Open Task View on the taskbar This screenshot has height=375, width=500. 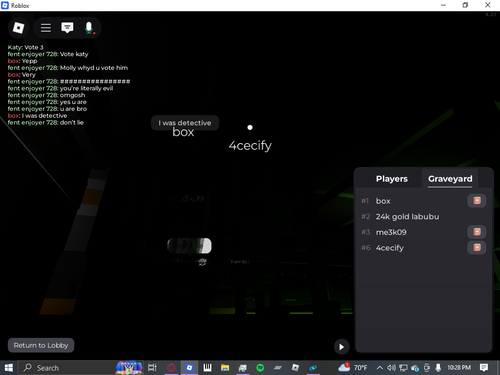click(152, 368)
